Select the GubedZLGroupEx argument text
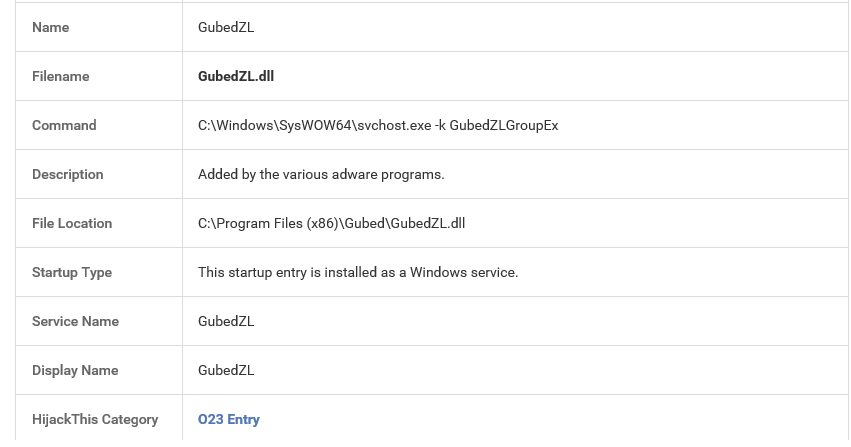Screen dimensions: 851x447 click(504, 125)
